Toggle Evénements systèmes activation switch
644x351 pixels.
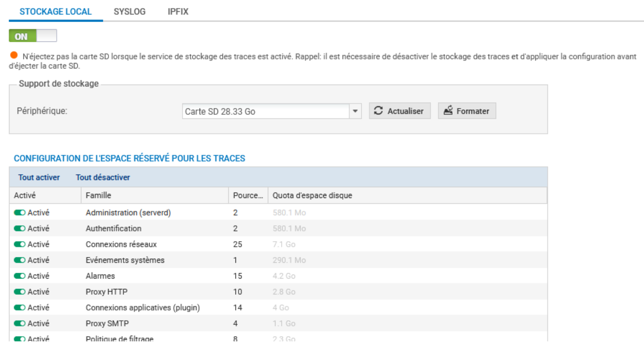[20, 260]
